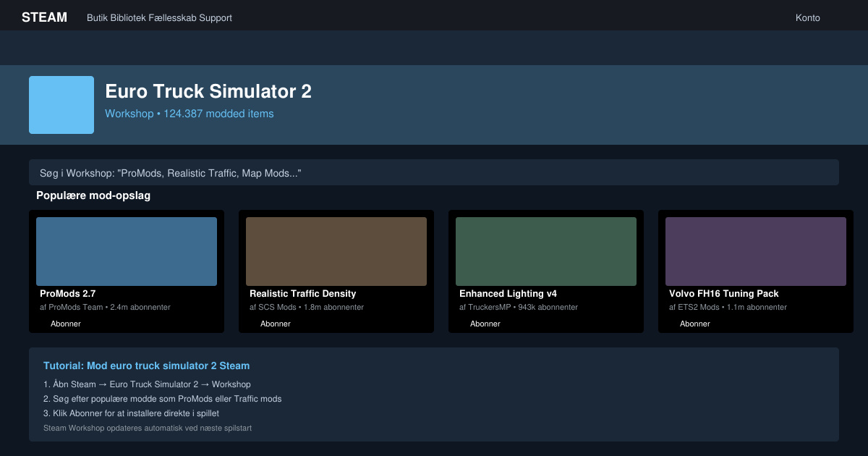Click step '1. Åbn Steam → Euro Truck Simulator 2 → Workshop'
The height and width of the screenshot is (456, 868).
[147, 384]
